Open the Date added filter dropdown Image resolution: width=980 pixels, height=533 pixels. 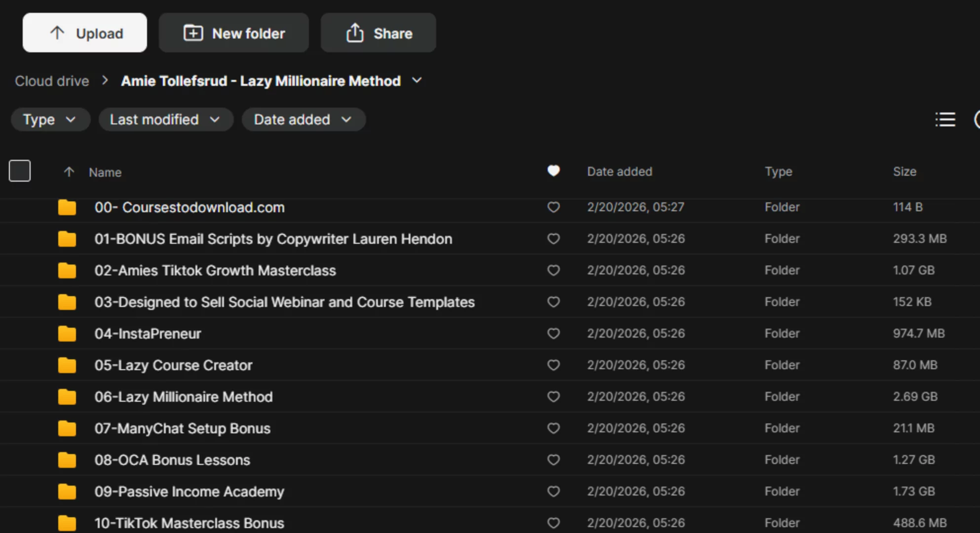click(303, 119)
